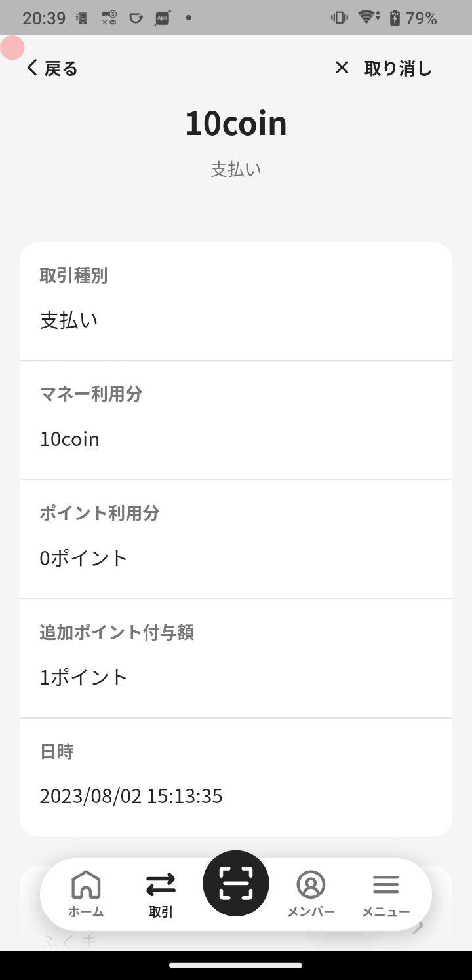Select the 取引種別 支払い row

point(236,301)
